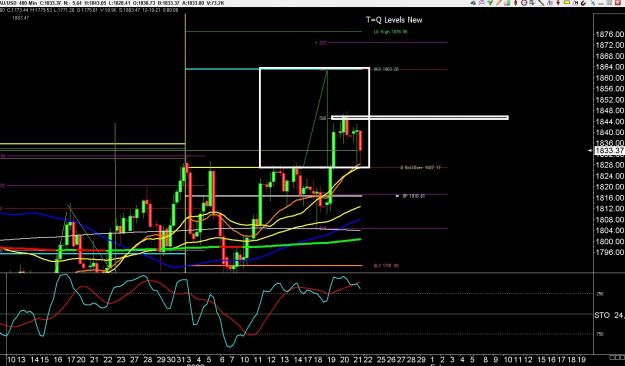
Task: Click date label 31 on the time axis
Action: point(180,360)
